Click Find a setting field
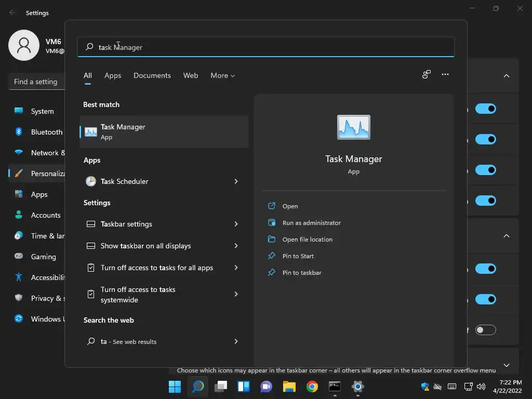This screenshot has height=399, width=532. coord(36,82)
